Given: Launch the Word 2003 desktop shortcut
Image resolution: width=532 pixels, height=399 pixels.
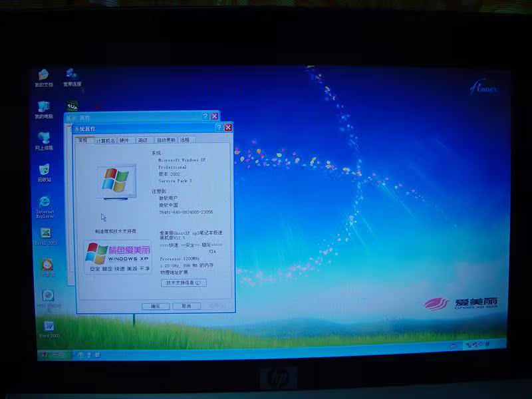Looking at the screenshot, I should [49, 329].
